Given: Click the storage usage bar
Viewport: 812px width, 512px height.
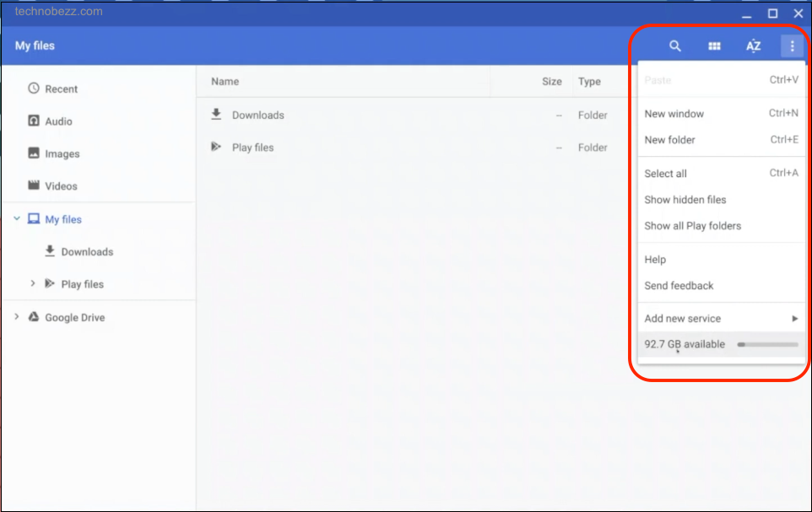Looking at the screenshot, I should (x=768, y=344).
